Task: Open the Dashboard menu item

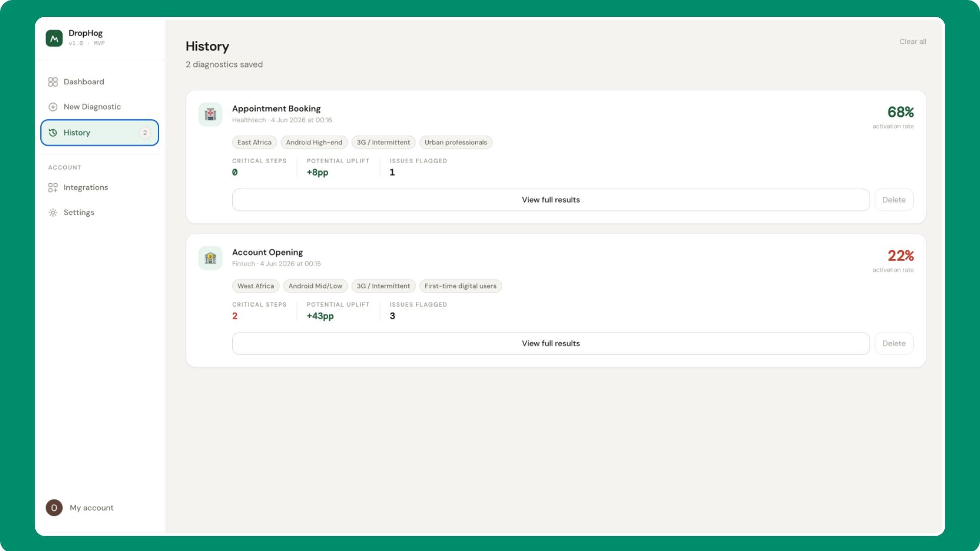Action: [100, 82]
